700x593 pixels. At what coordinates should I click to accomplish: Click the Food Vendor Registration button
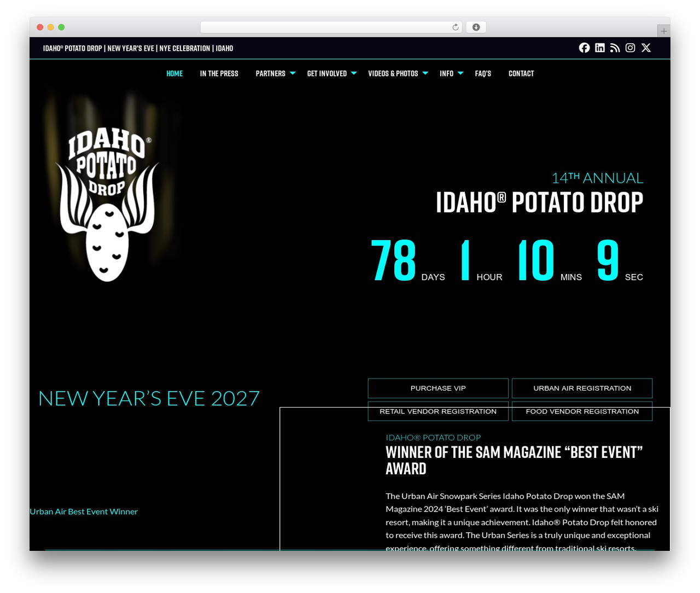point(582,411)
